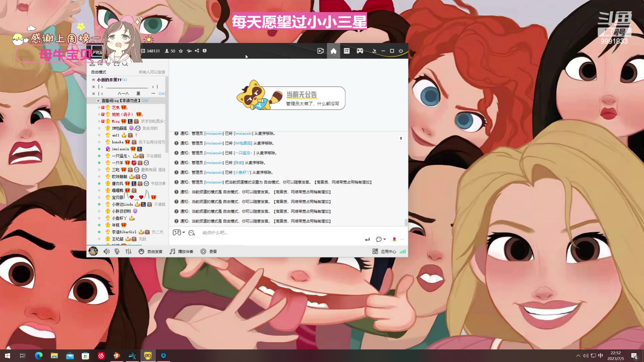Open the list template tab icon
Image resolution: width=644 pixels, height=362 pixels.
coord(347,51)
